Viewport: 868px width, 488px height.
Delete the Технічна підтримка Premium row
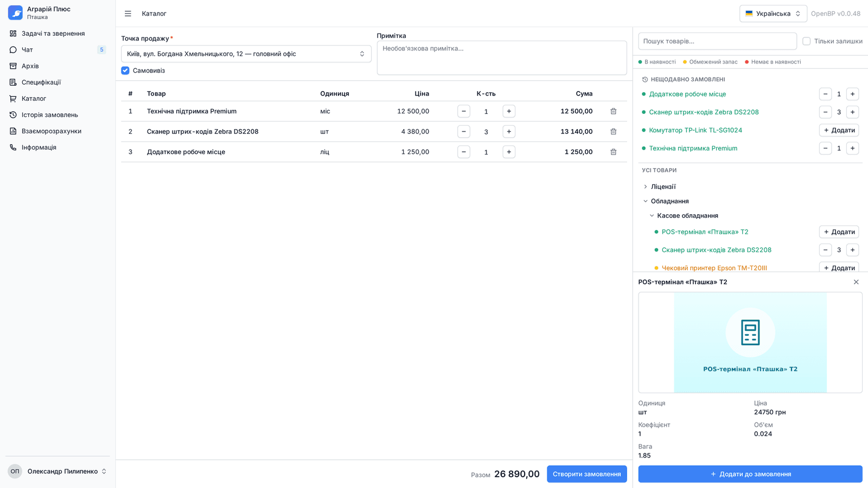coord(613,111)
